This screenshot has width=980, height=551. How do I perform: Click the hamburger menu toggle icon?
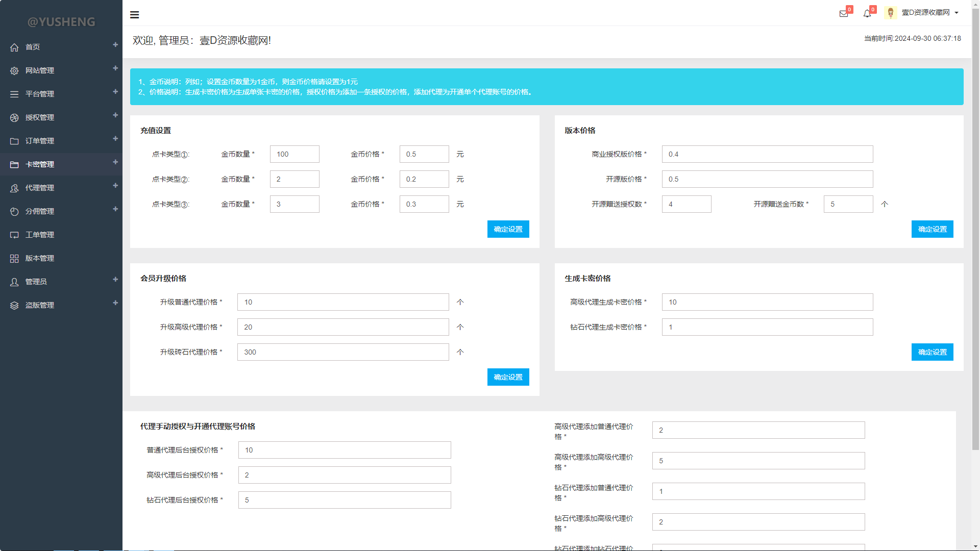pyautogui.click(x=135, y=15)
